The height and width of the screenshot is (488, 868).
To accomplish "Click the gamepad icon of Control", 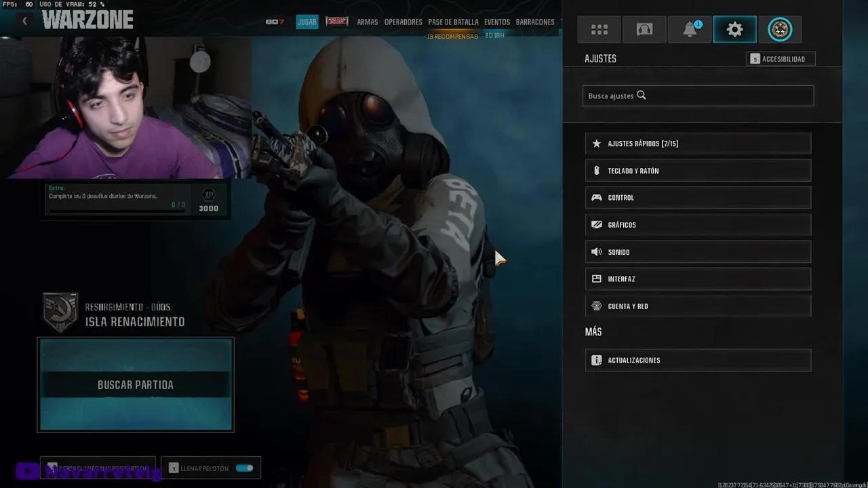I will [597, 198].
